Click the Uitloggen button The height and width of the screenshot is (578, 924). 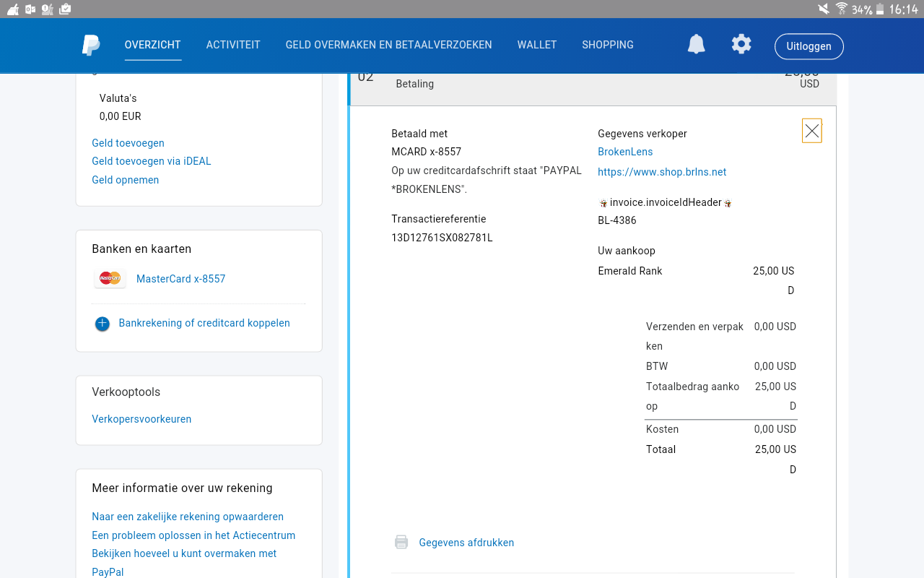pos(809,46)
